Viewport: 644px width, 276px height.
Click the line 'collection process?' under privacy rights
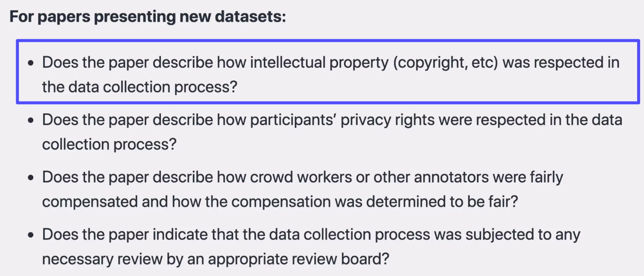[x=109, y=144]
